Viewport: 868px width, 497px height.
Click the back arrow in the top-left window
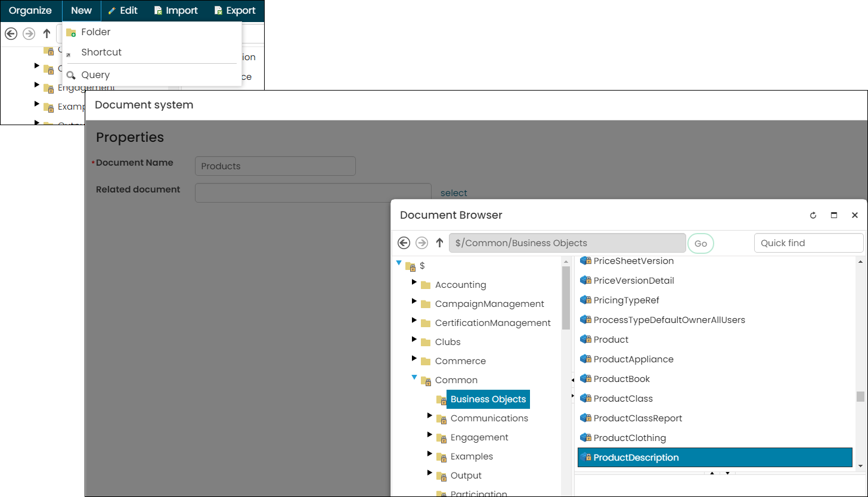pos(11,34)
